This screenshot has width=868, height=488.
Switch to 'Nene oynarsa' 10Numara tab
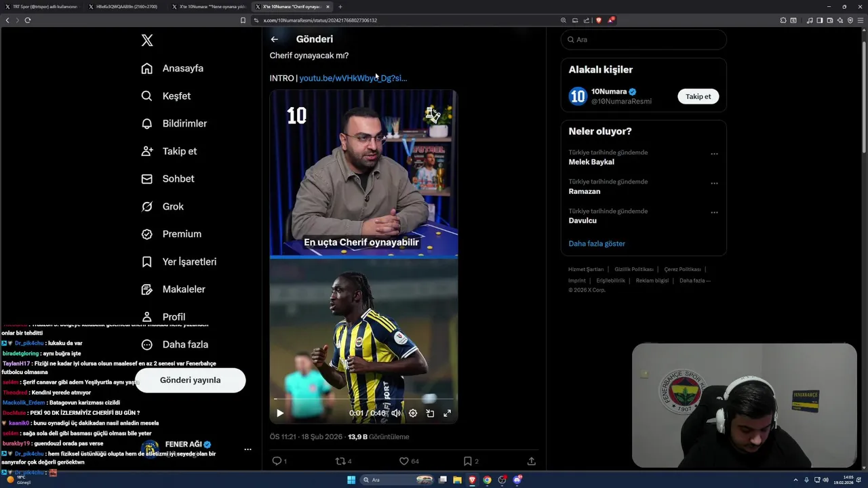pyautogui.click(x=208, y=7)
